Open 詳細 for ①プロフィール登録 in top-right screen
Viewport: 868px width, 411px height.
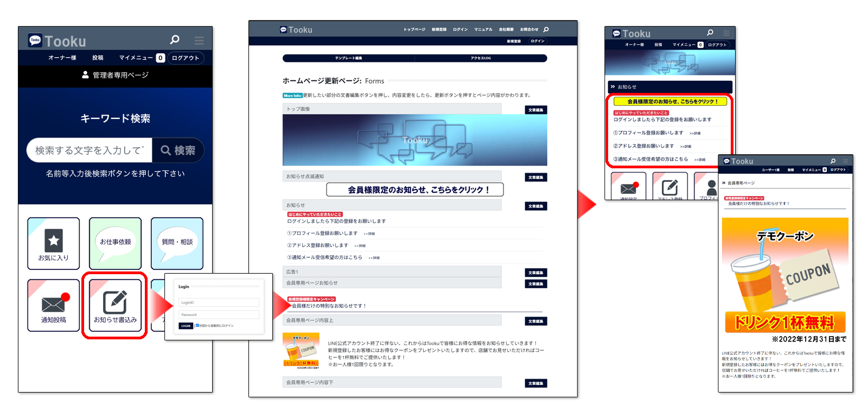(x=695, y=133)
